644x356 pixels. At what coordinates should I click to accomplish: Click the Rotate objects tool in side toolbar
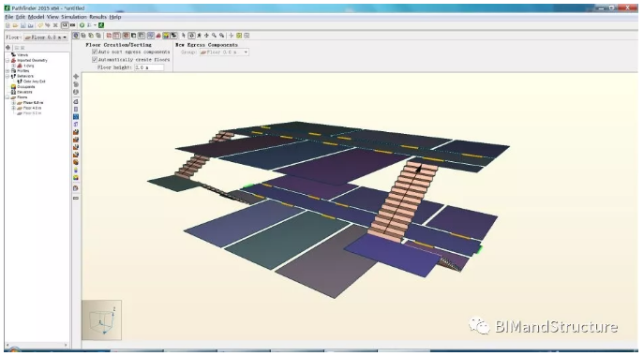coord(76,84)
